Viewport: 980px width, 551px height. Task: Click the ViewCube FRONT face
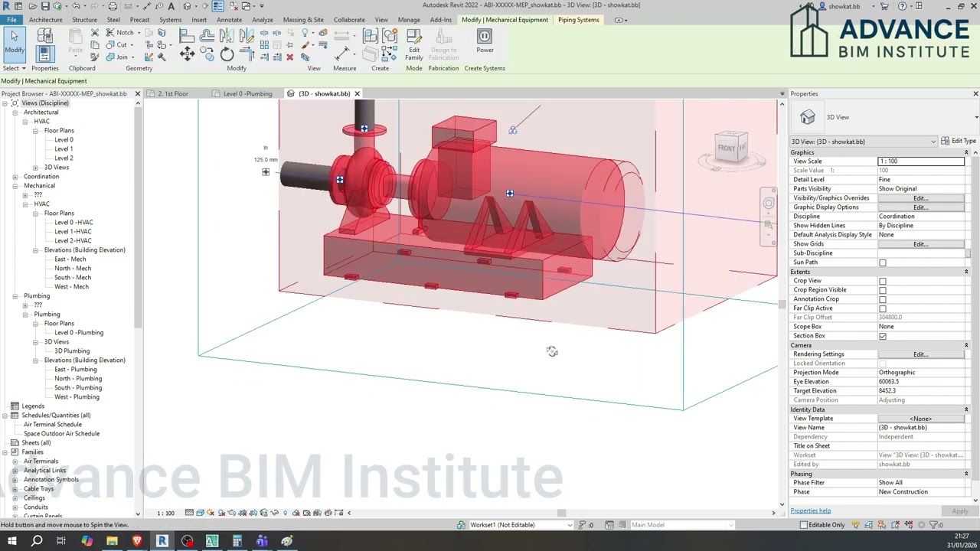point(727,148)
